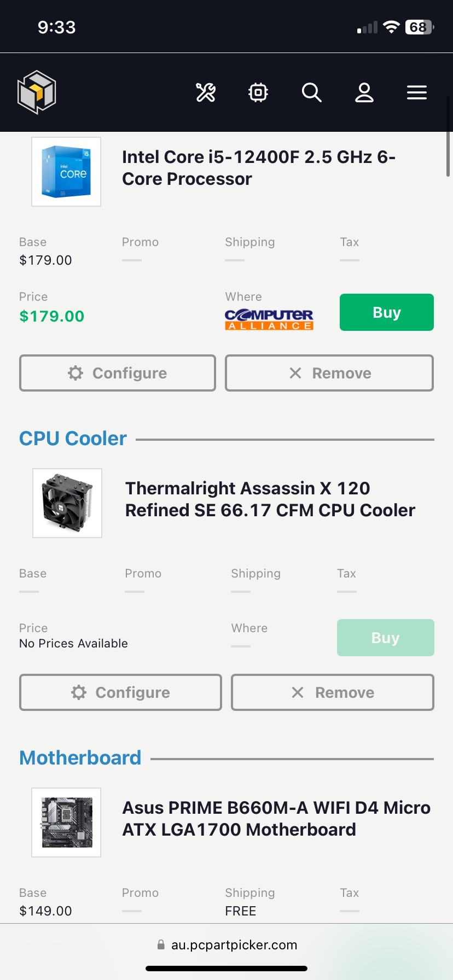This screenshot has width=453, height=980.
Task: Open the user account icon
Action: tap(364, 92)
